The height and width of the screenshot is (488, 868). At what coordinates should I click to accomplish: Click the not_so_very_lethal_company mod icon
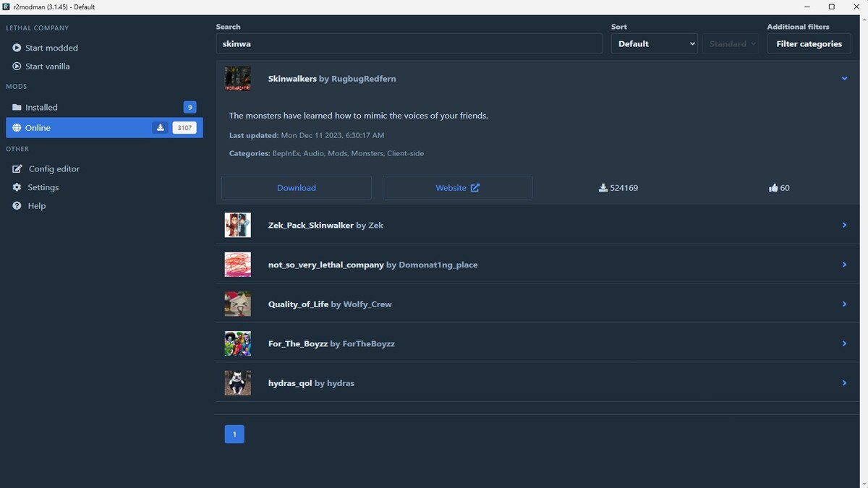(x=237, y=265)
